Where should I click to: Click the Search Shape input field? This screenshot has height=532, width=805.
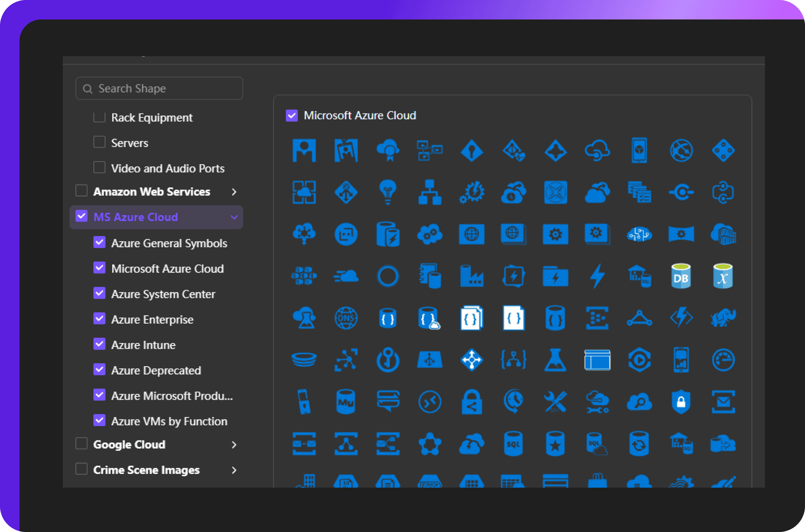159,88
